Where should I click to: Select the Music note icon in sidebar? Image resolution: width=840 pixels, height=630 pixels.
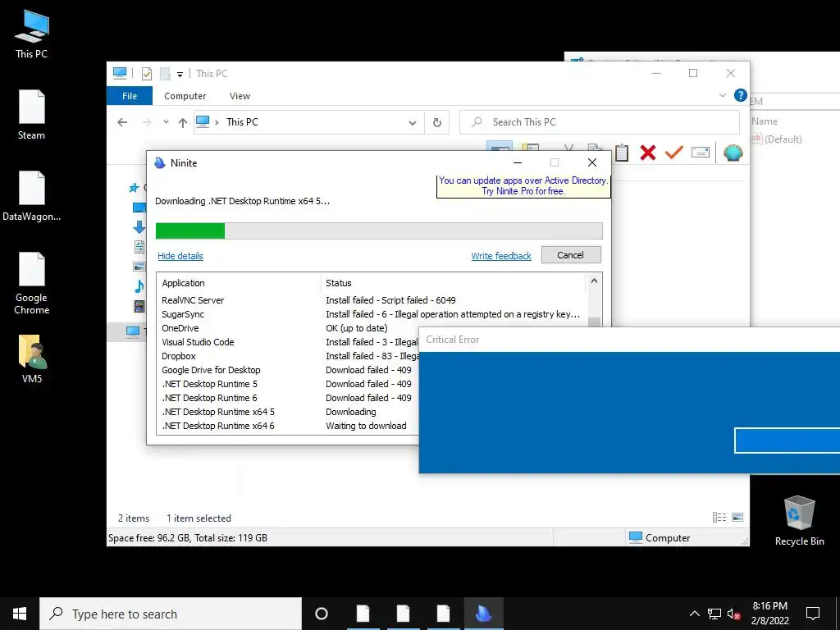coord(139,286)
